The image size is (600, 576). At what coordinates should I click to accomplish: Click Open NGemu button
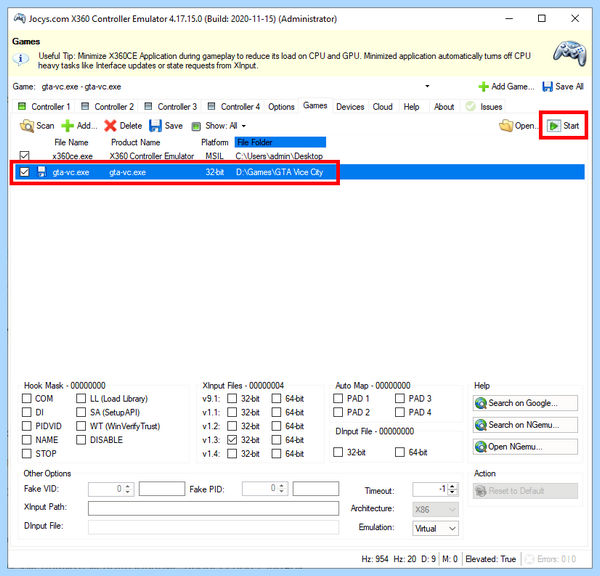(x=525, y=447)
